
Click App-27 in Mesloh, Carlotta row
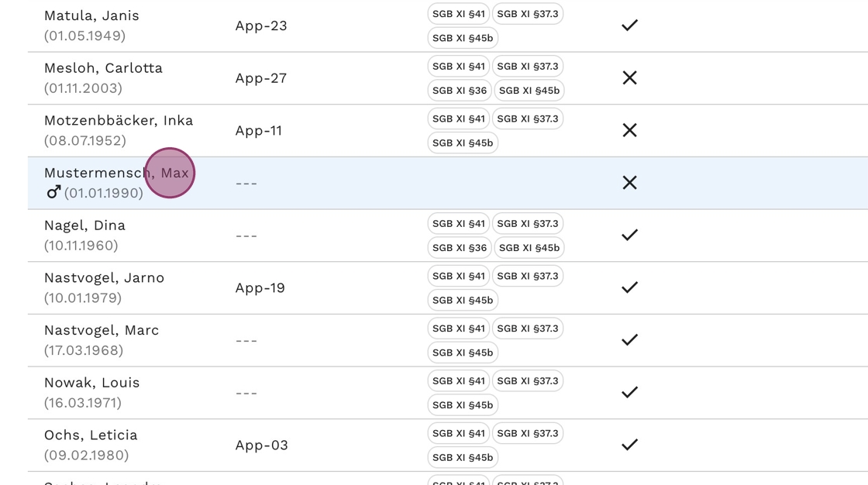[261, 78]
